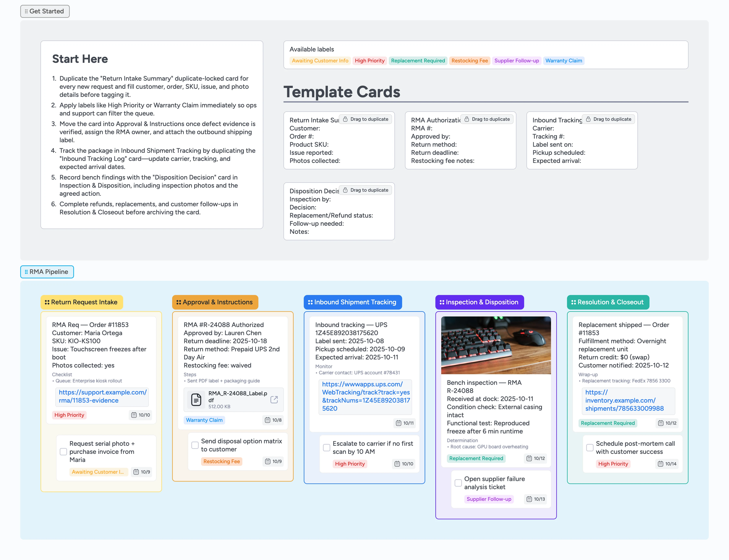Screen dimensions: 729x560
Task: Select the Awaiting Customer Info label chip
Action: pyautogui.click(x=320, y=61)
